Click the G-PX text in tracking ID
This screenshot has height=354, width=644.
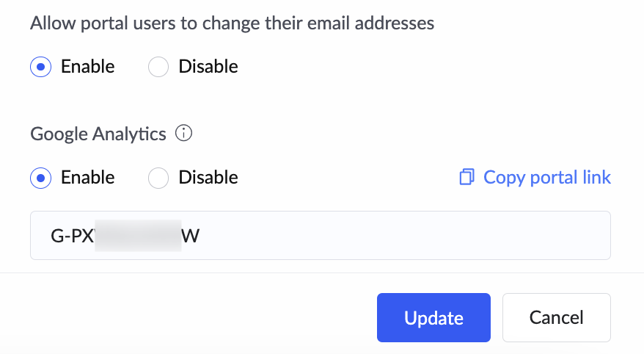(73, 236)
